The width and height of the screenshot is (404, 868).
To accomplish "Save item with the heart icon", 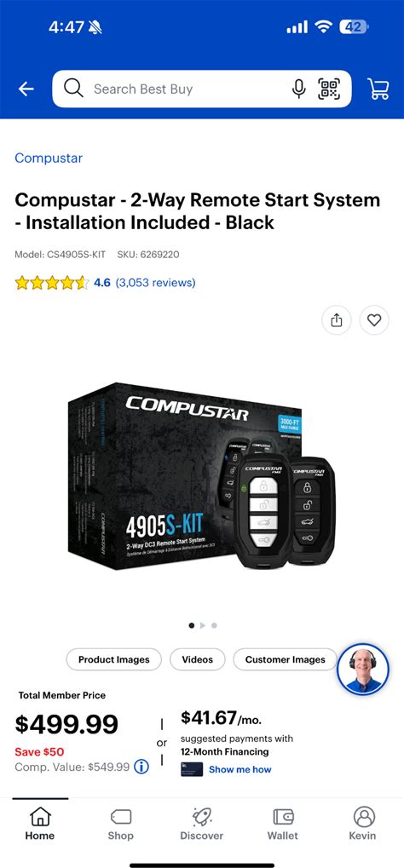I will coord(374,320).
